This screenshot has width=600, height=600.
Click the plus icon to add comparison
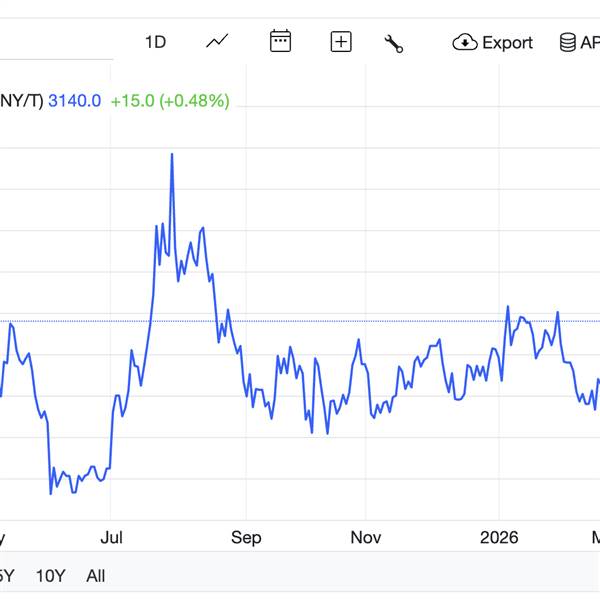pyautogui.click(x=341, y=42)
